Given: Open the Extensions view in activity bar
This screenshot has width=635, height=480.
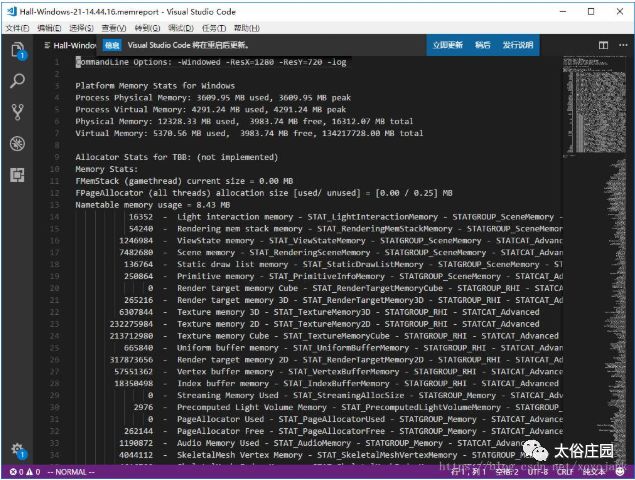Looking at the screenshot, I should click(x=17, y=175).
